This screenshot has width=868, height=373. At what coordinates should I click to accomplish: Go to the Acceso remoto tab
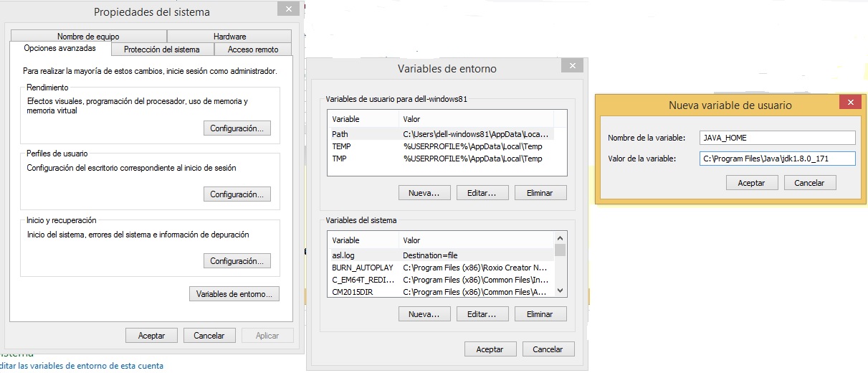(253, 49)
